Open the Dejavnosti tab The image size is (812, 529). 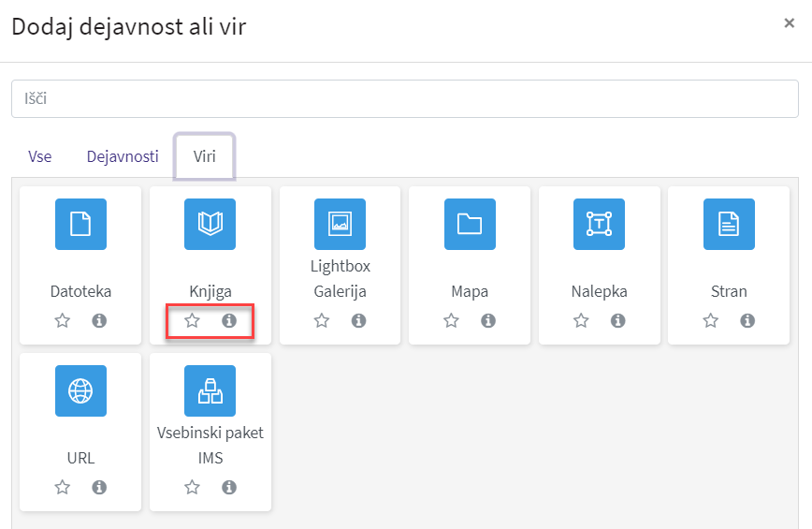[x=123, y=156]
